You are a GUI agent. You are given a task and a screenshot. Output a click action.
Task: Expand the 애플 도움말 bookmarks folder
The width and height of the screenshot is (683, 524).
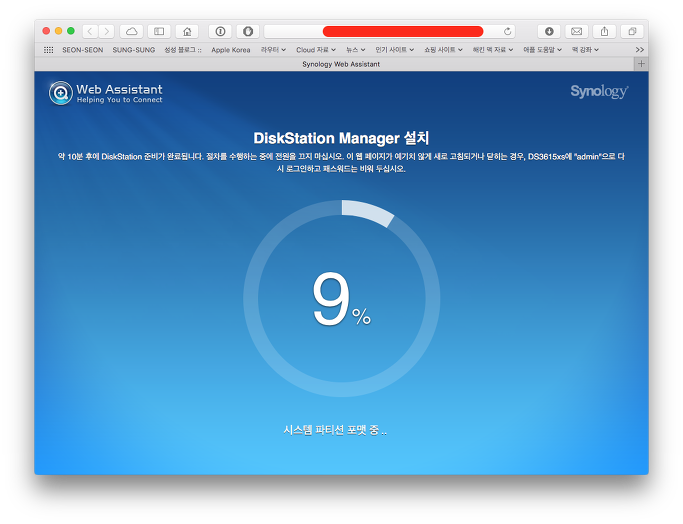[x=543, y=50]
